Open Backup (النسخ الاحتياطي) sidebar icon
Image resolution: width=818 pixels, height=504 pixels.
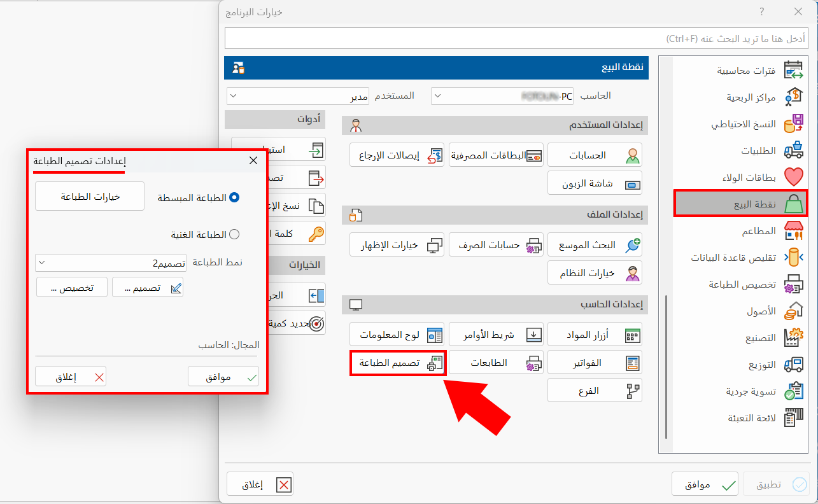coord(793,125)
